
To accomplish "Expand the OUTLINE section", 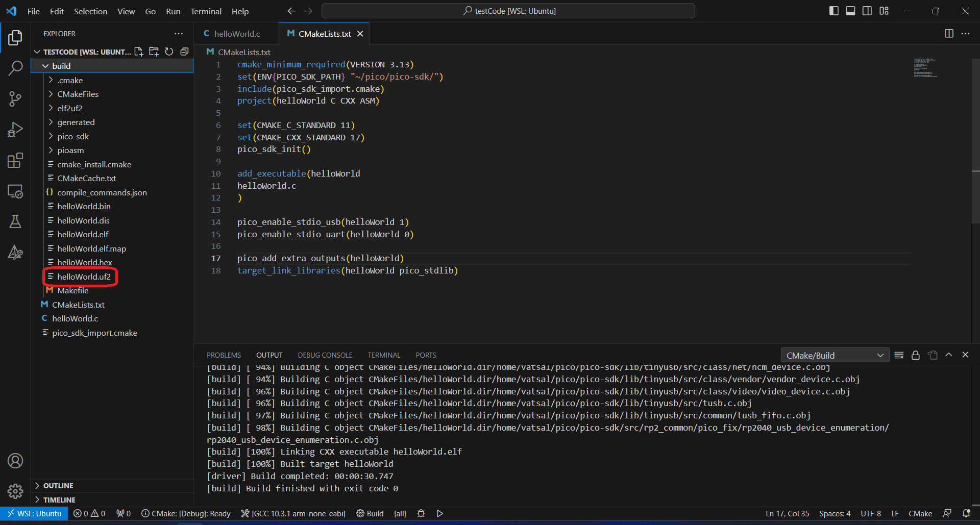I will (x=58, y=486).
